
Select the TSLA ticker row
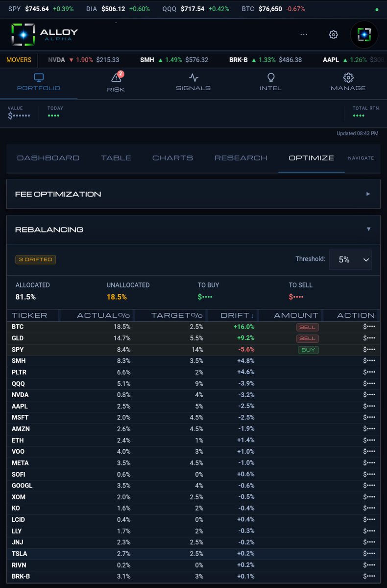pyautogui.click(x=193, y=554)
